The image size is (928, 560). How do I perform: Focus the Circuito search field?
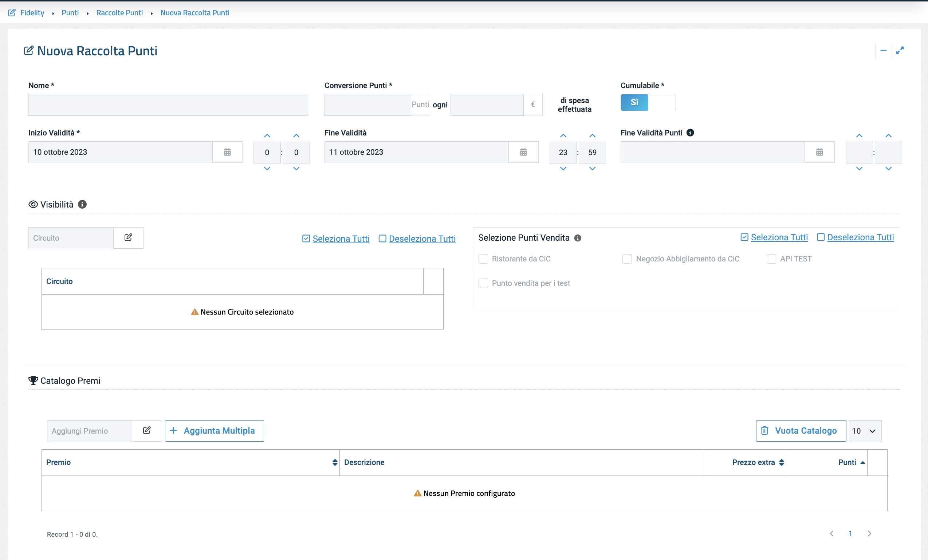click(x=71, y=238)
